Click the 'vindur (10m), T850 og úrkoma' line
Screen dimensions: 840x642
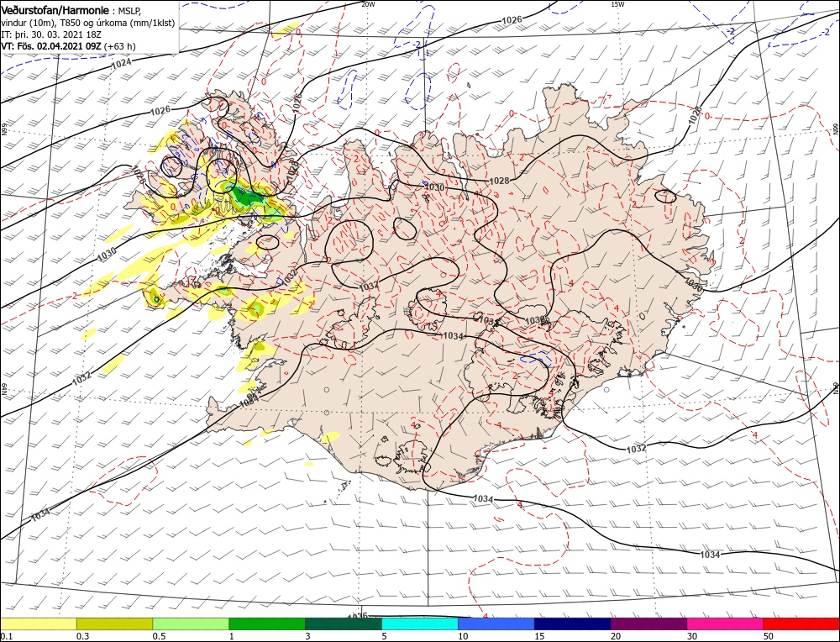coord(87,23)
